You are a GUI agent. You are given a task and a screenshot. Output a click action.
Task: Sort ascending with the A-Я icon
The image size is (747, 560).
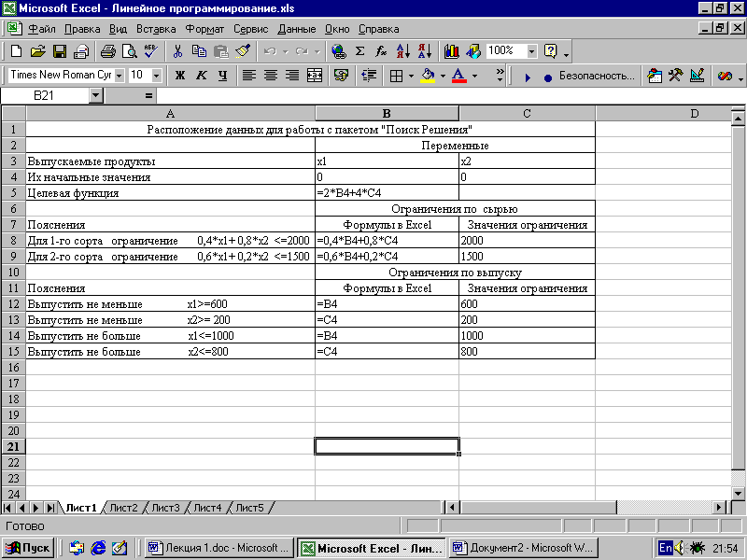click(403, 51)
